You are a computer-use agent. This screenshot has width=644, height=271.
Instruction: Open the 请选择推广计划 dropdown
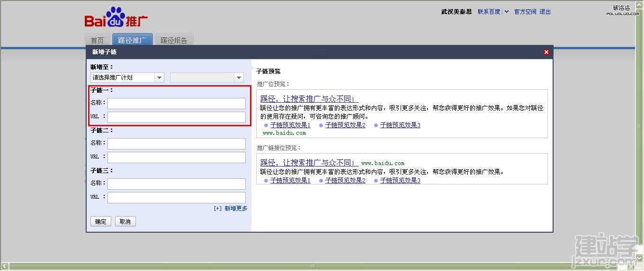coord(127,78)
